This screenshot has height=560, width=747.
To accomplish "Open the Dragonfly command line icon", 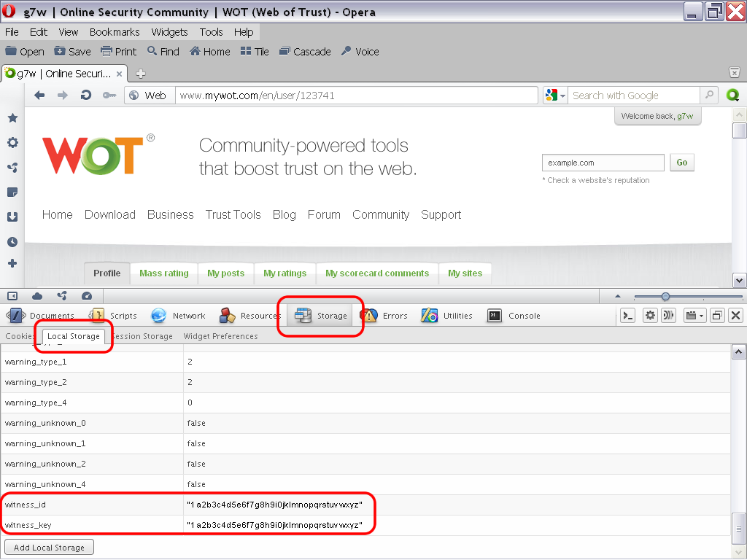I will coord(628,315).
